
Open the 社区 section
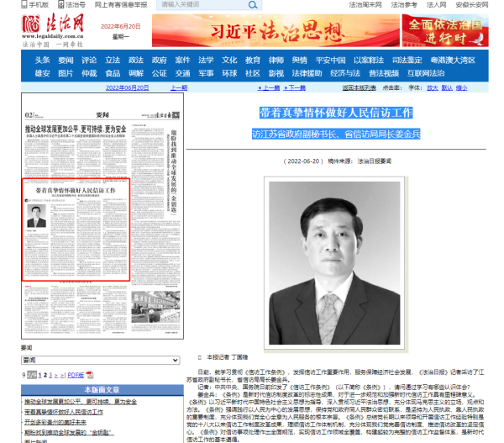[253, 73]
